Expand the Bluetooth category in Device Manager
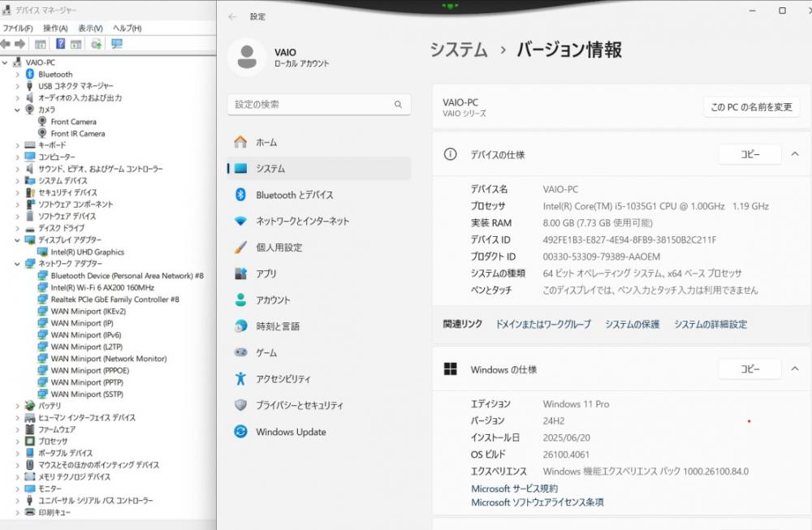Screen dimensions: 812x530 tap(17, 75)
